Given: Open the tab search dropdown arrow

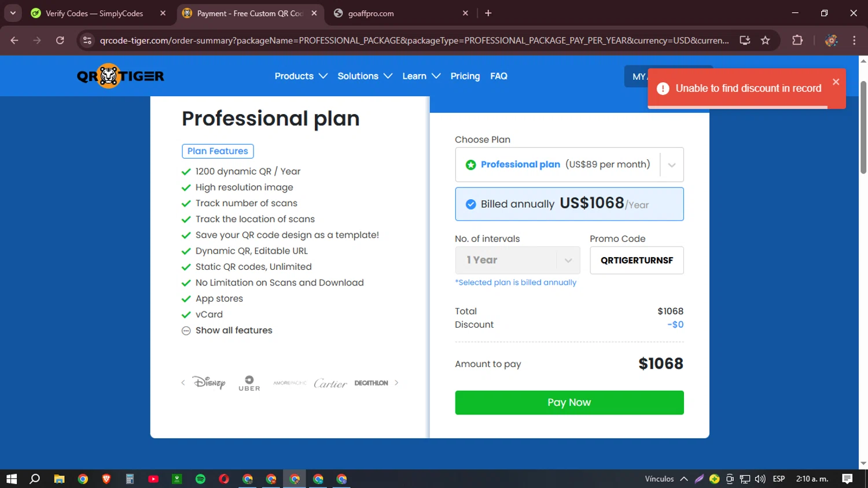Looking at the screenshot, I should [x=13, y=13].
